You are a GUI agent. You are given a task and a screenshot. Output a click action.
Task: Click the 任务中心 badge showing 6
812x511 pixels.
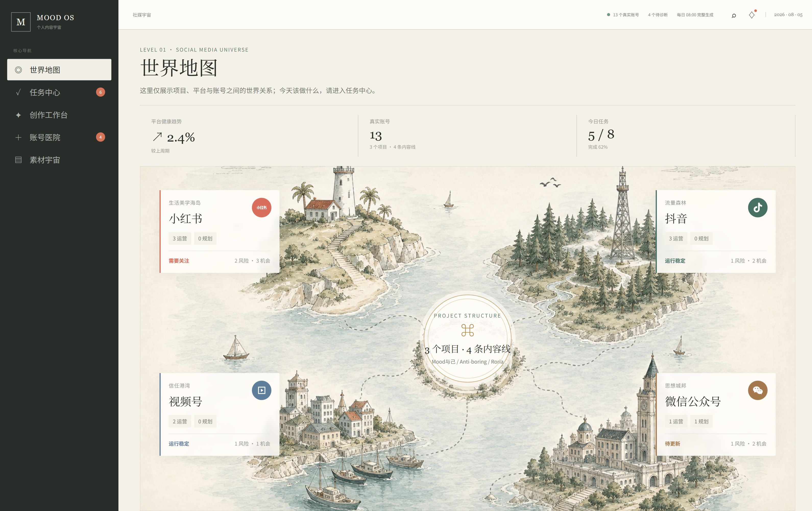[101, 92]
